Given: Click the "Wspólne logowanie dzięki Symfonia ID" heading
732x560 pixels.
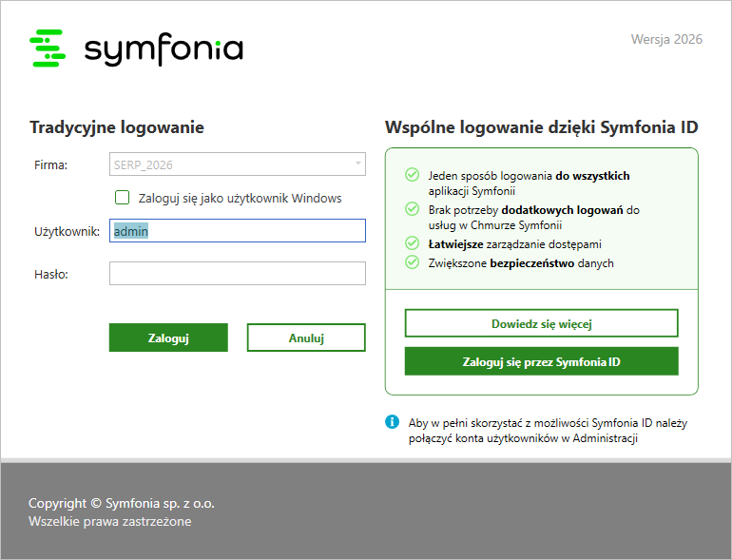Looking at the screenshot, I should 541,127.
